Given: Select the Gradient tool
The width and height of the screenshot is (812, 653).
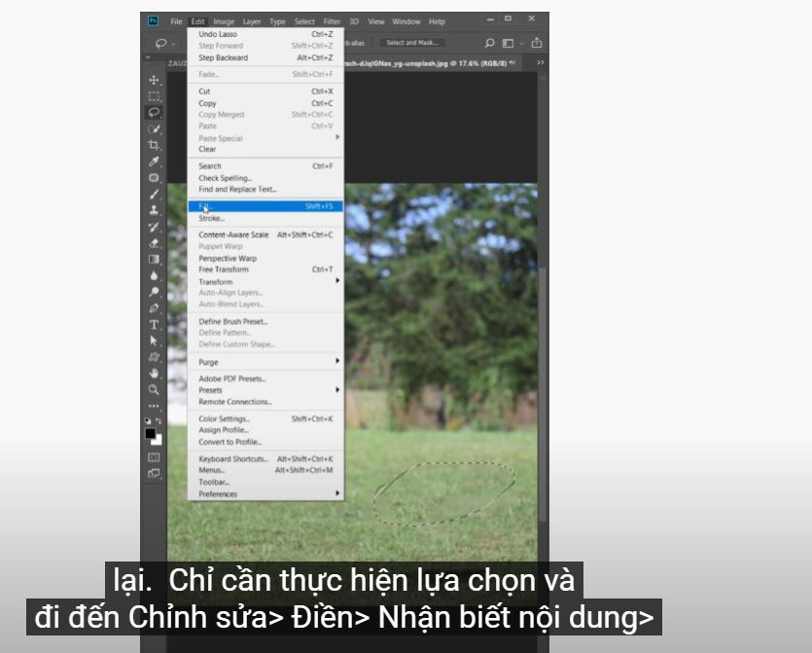Looking at the screenshot, I should (154, 259).
